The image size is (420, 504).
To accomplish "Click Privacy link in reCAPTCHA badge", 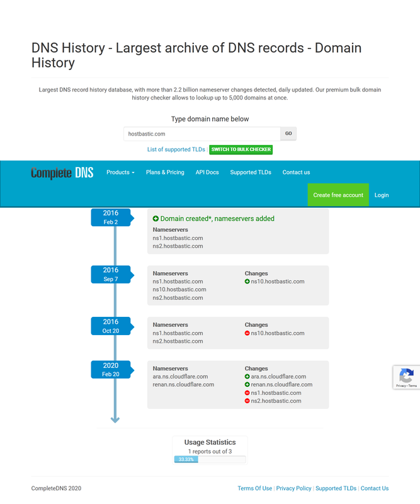I will pyautogui.click(x=400, y=386).
